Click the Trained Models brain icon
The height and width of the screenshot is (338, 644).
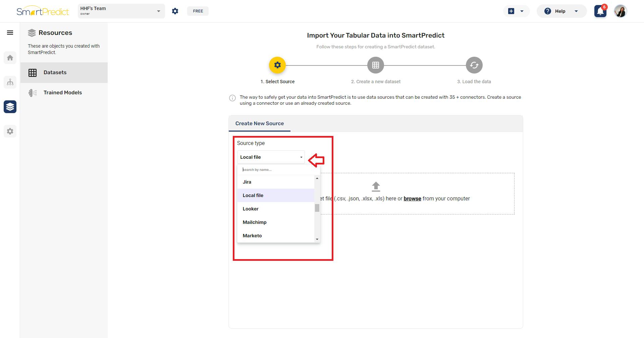point(33,93)
